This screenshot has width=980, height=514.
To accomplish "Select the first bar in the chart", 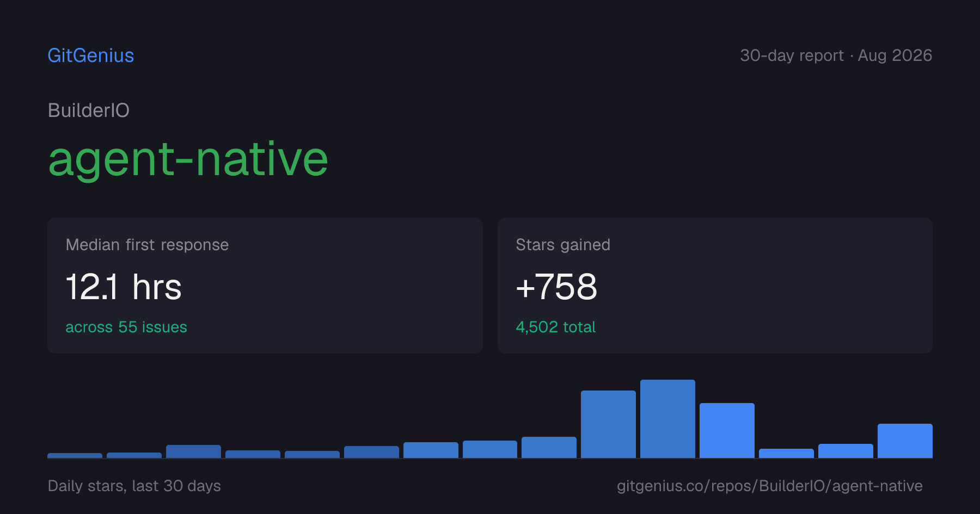I will click(75, 455).
